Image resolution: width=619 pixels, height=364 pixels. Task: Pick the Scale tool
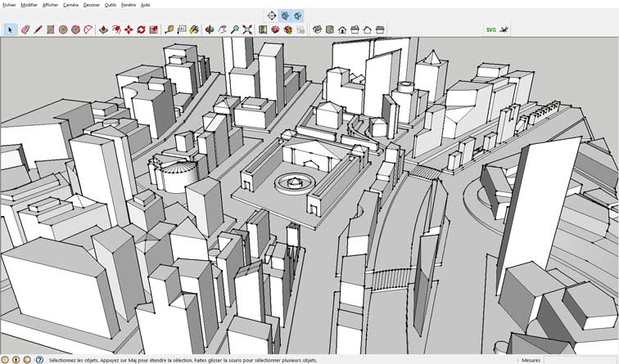[x=154, y=29]
